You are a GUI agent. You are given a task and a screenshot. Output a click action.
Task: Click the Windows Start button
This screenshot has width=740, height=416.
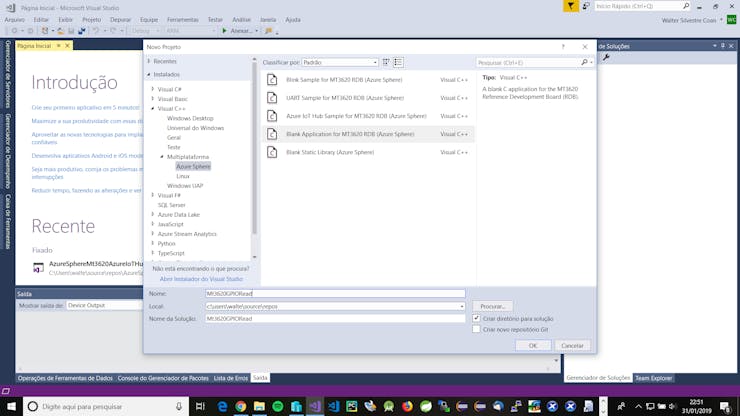11,407
